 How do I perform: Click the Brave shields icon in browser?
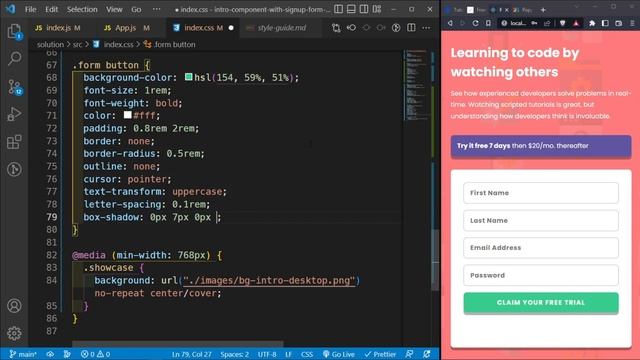point(563,23)
